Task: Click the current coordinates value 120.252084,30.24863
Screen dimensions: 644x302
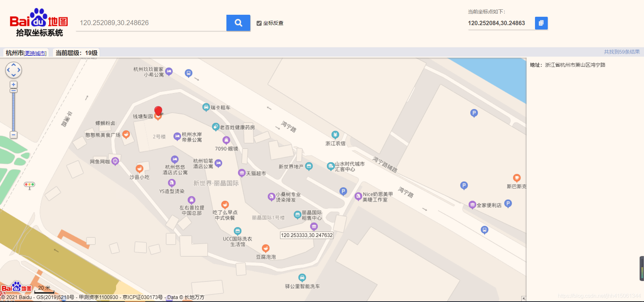Action: pyautogui.click(x=496, y=23)
